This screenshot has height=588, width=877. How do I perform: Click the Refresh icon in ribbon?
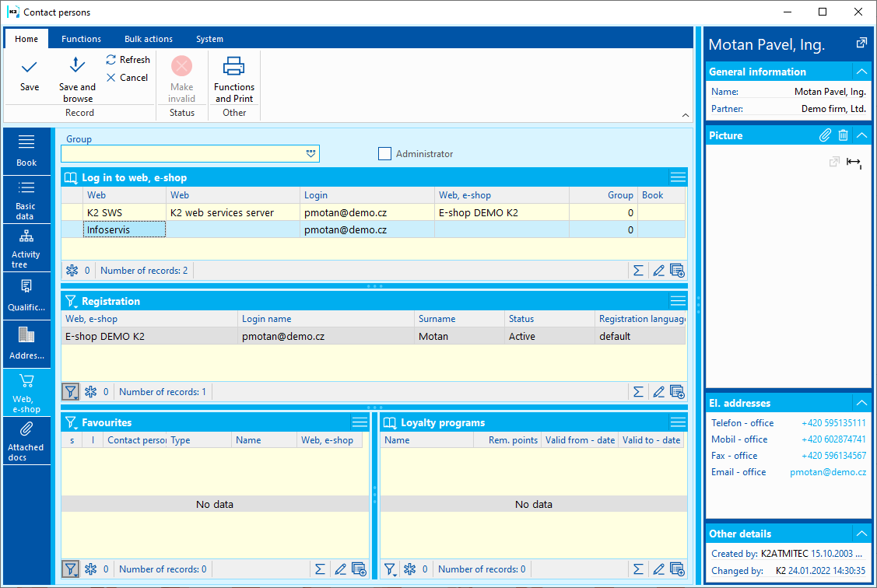[111, 60]
